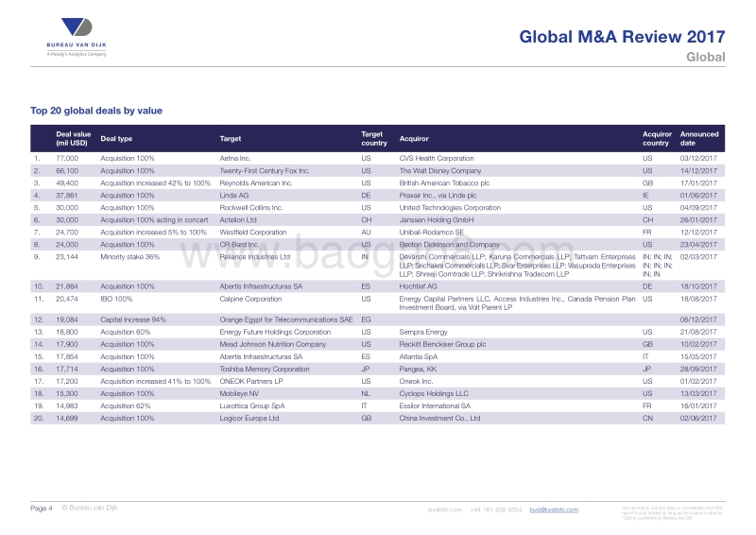
Task: Click announced date 06/12/2017
Action: (x=698, y=319)
